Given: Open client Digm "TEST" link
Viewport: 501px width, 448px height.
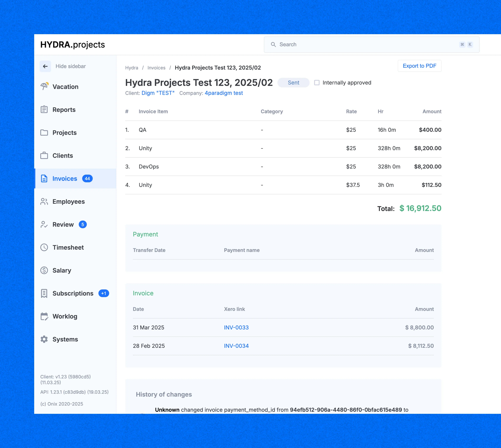Looking at the screenshot, I should [158, 93].
